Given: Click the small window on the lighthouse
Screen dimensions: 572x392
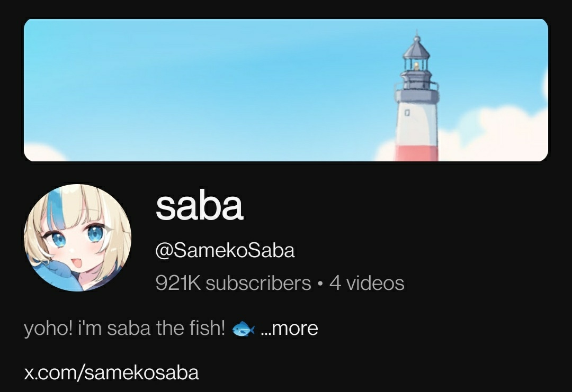Looking at the screenshot, I should [407, 113].
